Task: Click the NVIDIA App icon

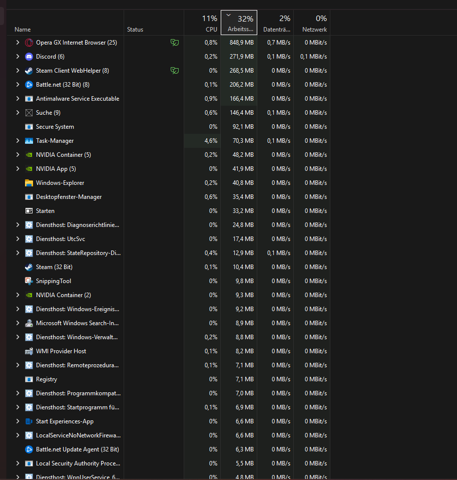Action: [29, 169]
